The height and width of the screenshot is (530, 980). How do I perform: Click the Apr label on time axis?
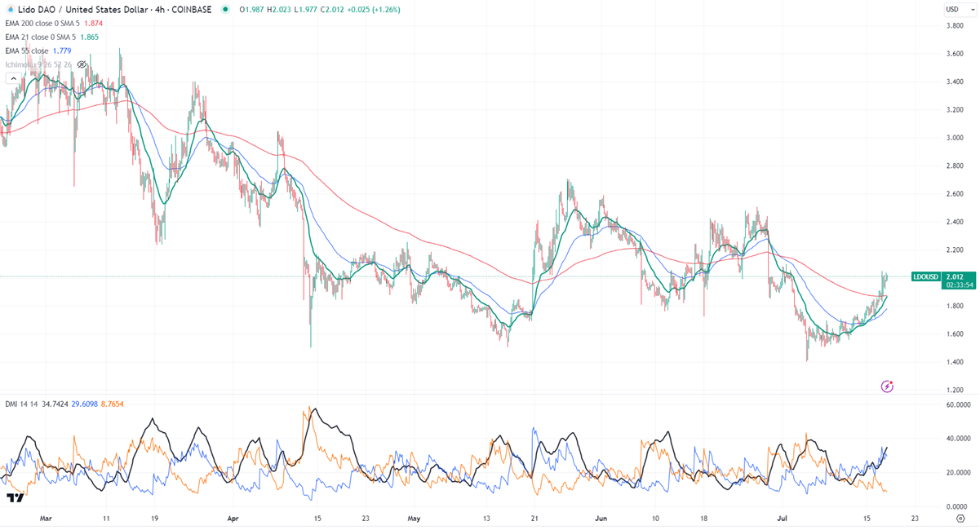[233, 518]
